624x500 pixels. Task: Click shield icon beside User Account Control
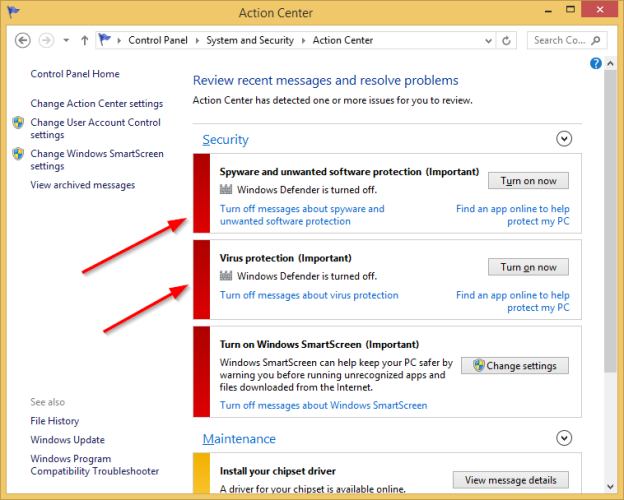tap(18, 123)
